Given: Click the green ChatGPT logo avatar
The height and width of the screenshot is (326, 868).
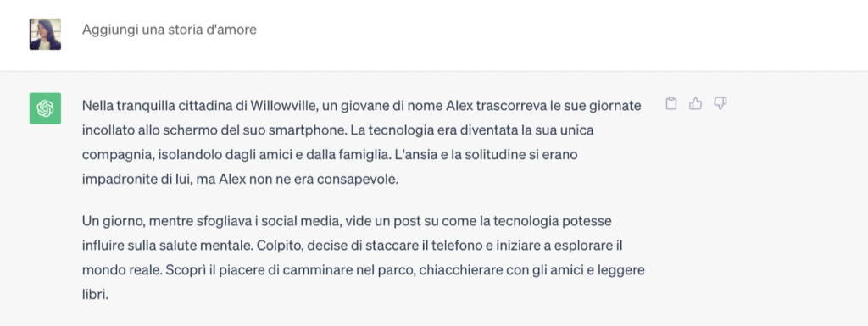Looking at the screenshot, I should coord(45,108).
